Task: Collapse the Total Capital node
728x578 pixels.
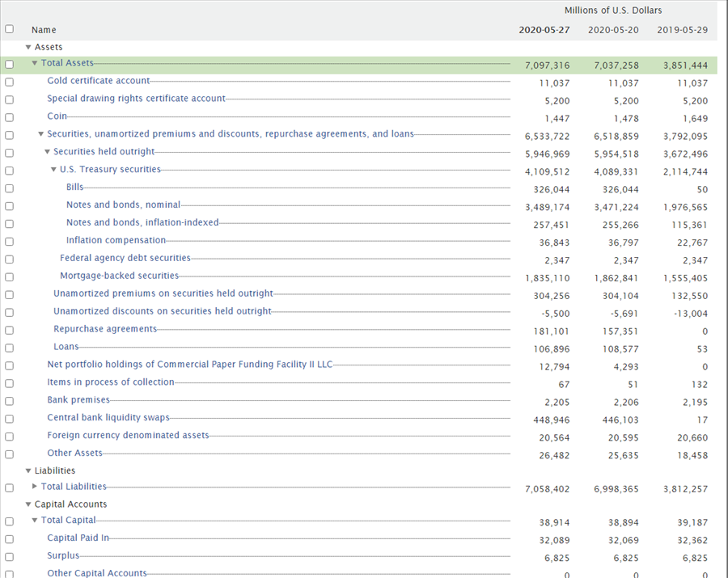Action: point(34,520)
